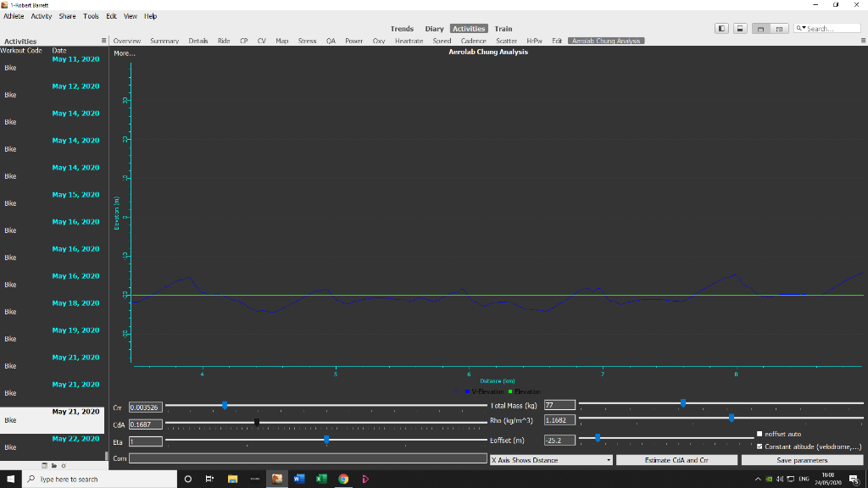Screen dimensions: 868x488
Task: Expand chart options via the More... control
Action: pos(124,53)
